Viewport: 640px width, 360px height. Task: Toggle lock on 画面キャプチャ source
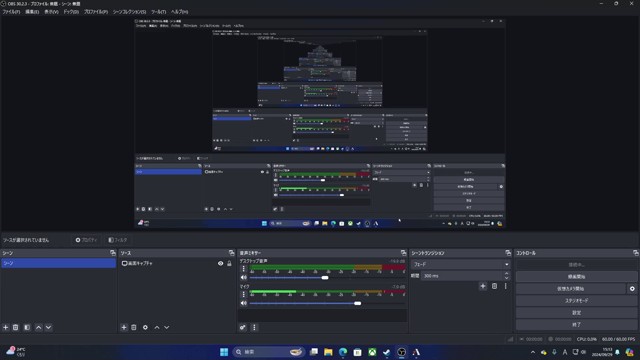tap(229, 264)
